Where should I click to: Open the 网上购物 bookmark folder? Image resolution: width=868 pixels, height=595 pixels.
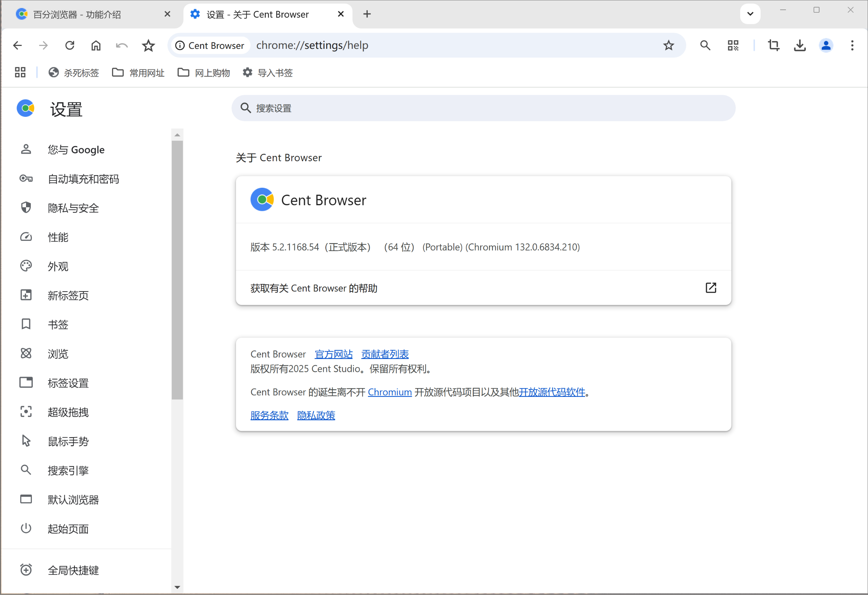tap(204, 72)
